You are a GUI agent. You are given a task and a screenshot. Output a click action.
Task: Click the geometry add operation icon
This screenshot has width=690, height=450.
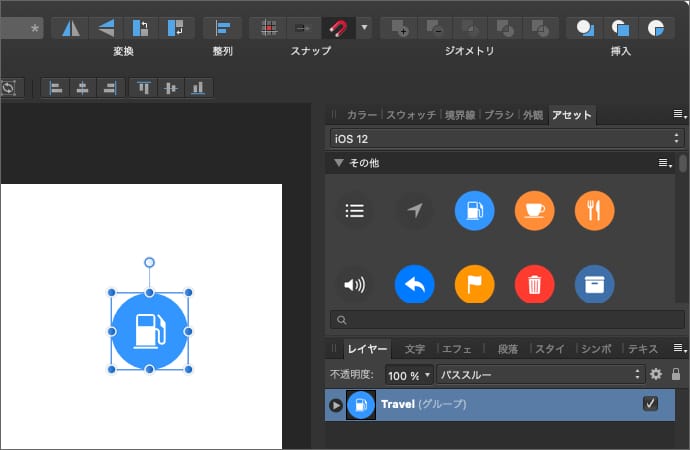click(x=398, y=27)
